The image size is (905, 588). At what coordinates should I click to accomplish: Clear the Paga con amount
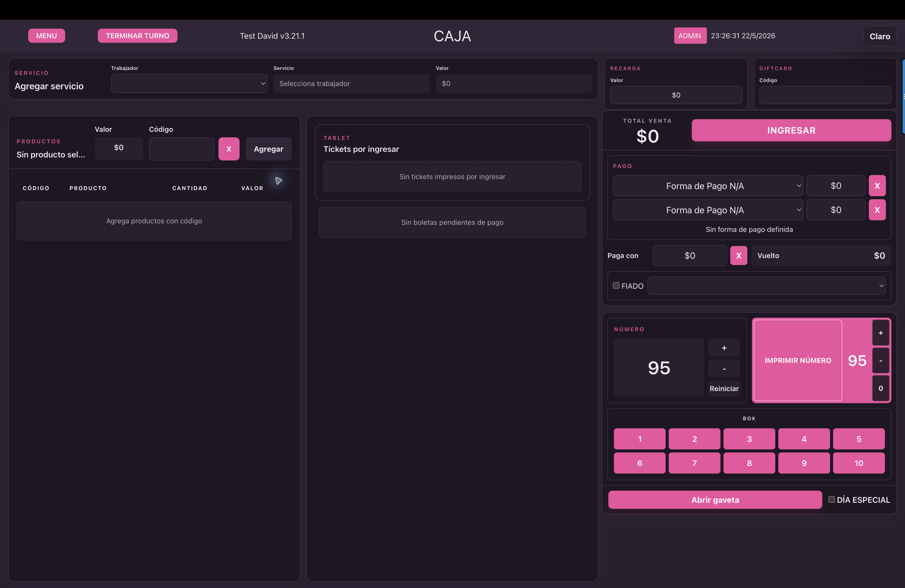tap(738, 256)
